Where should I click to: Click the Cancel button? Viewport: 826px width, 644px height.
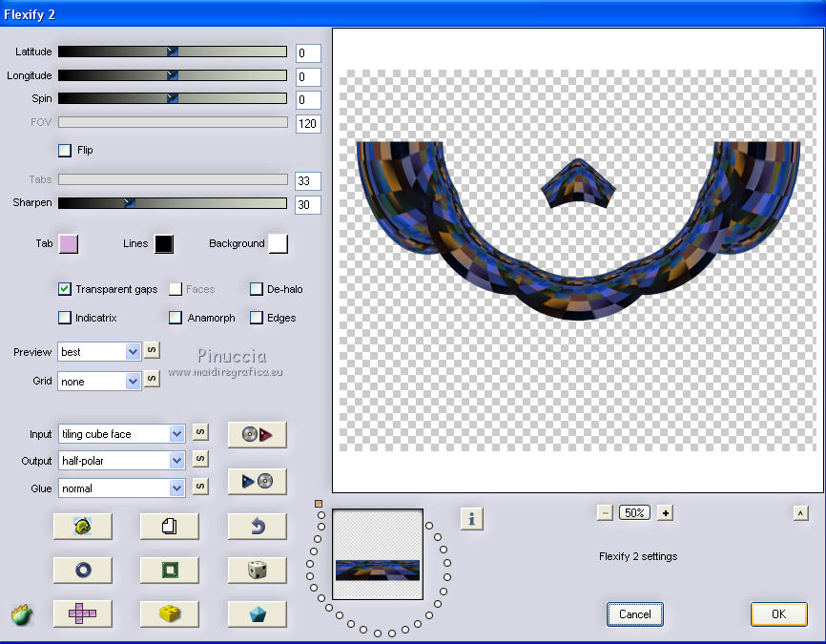635,614
